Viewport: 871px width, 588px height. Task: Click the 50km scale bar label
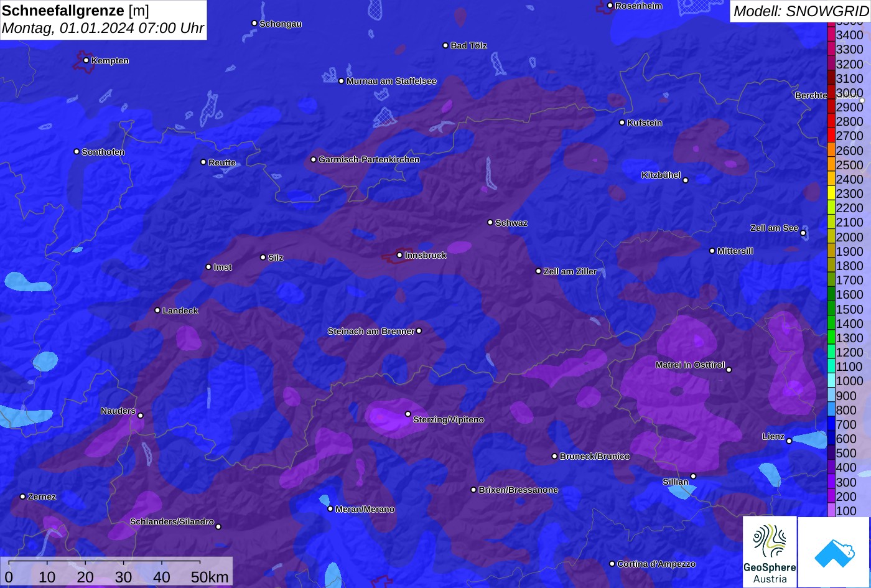pyautogui.click(x=210, y=577)
